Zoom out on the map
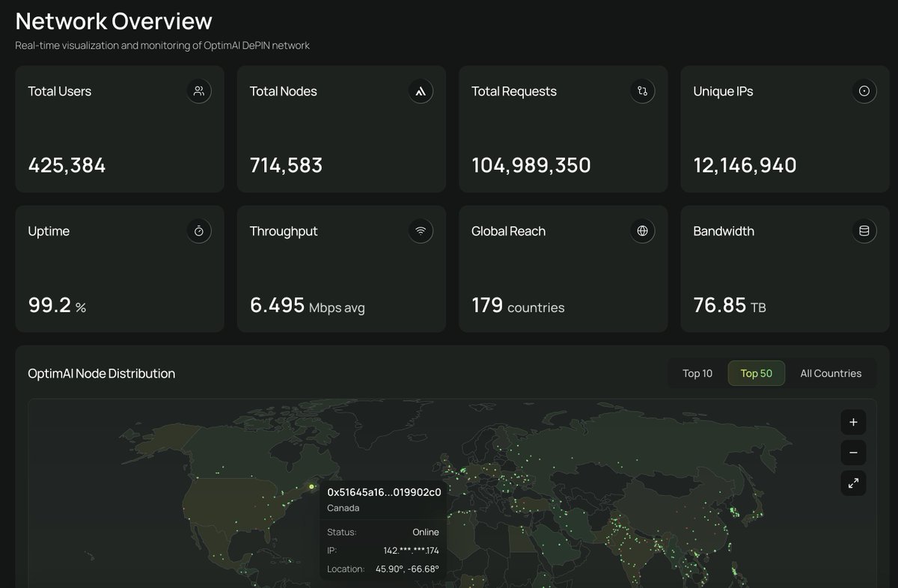The height and width of the screenshot is (588, 898). tap(853, 453)
